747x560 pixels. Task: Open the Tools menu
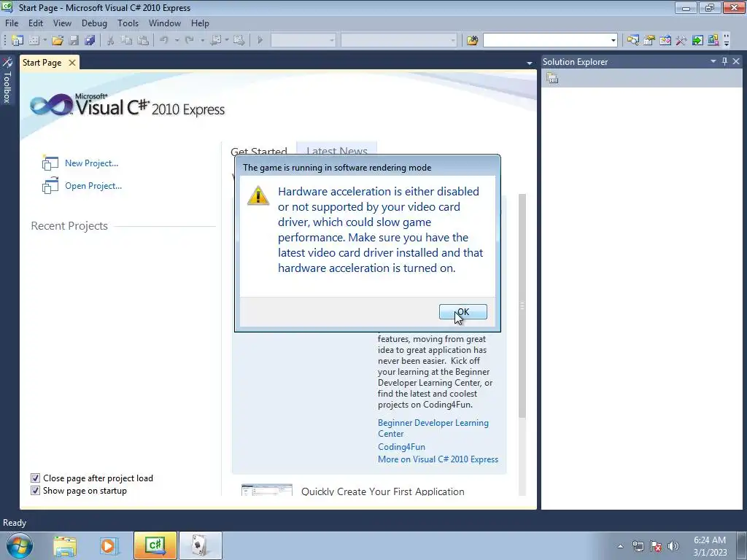[128, 23]
